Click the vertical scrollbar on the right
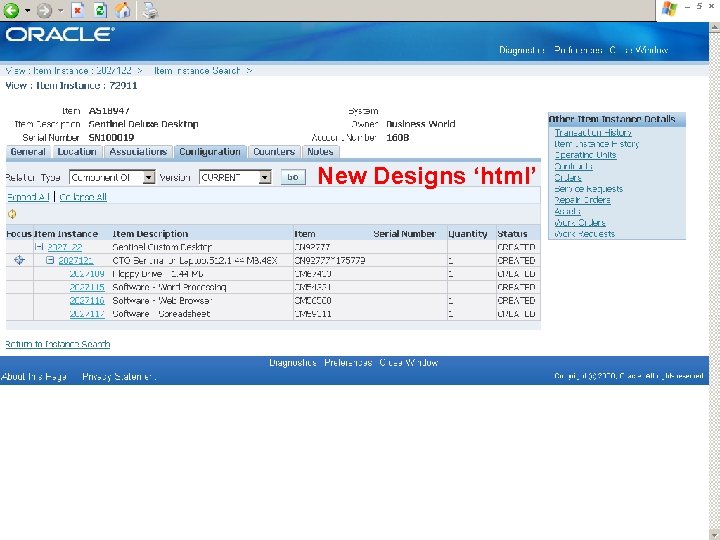Screen dimensions: 720x540 (x=714, y=280)
